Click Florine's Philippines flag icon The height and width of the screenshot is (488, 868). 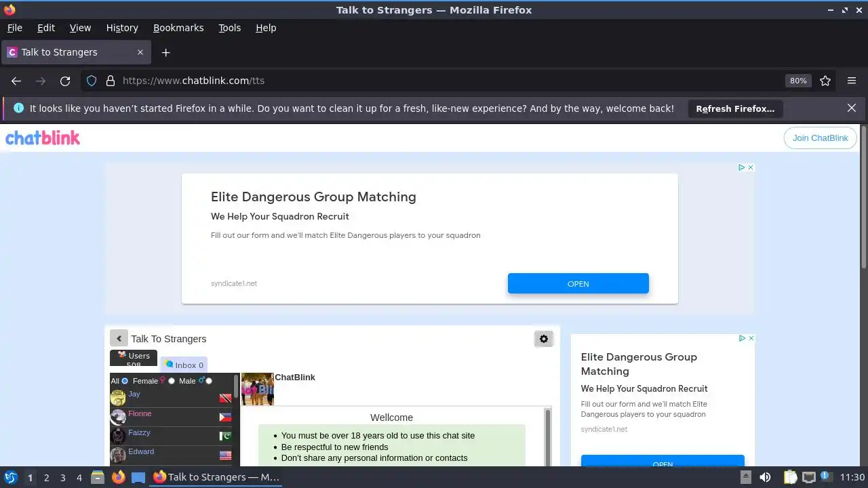(x=225, y=418)
